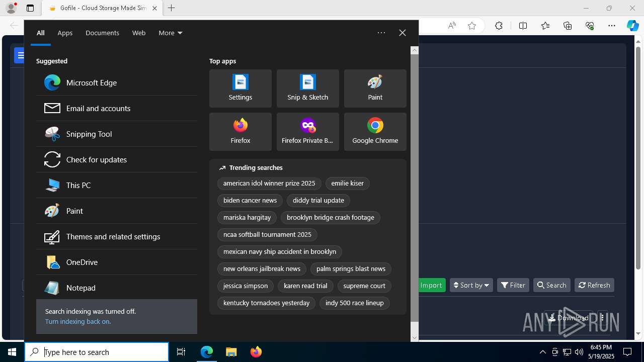Open Edge browser Extensions icon

pos(499,26)
